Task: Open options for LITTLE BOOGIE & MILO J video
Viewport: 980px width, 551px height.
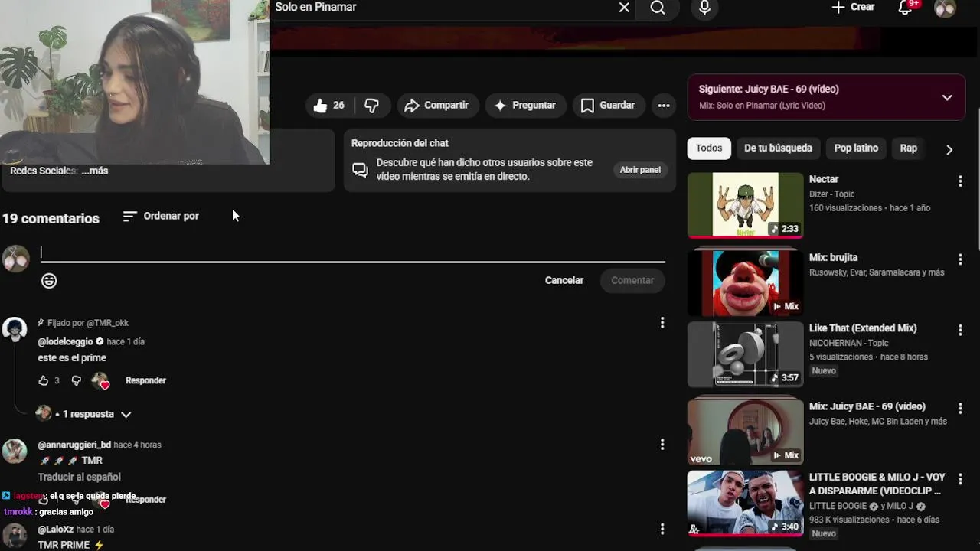Action: point(960,479)
